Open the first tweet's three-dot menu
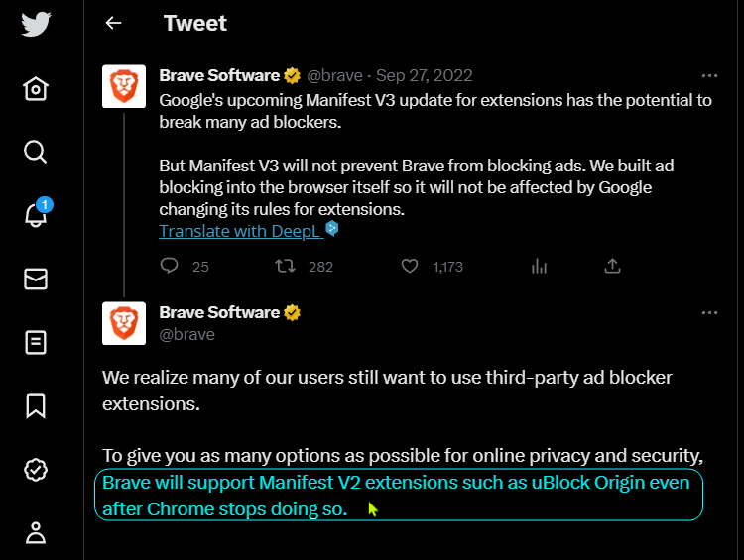 (709, 76)
